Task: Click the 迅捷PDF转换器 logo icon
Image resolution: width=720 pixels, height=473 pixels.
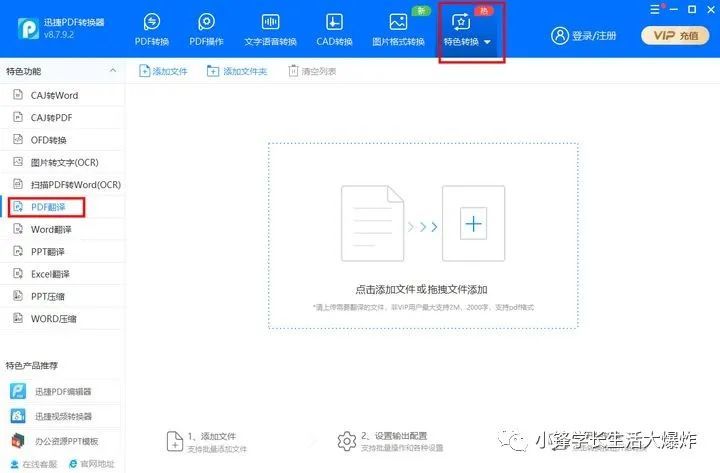Action: click(28, 28)
